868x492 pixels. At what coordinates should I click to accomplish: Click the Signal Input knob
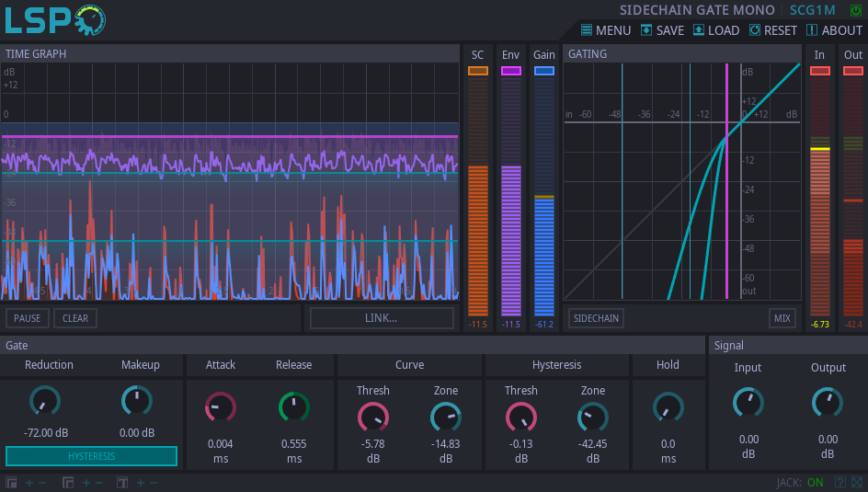(x=748, y=403)
